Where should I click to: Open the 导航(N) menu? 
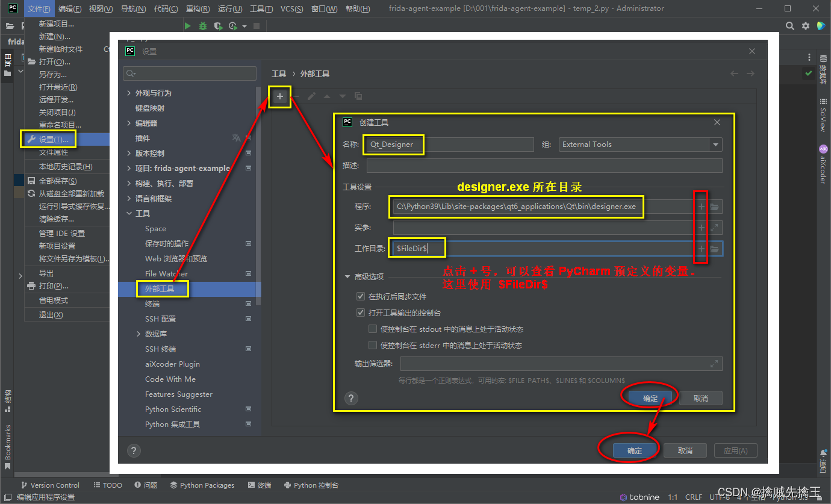coord(133,8)
